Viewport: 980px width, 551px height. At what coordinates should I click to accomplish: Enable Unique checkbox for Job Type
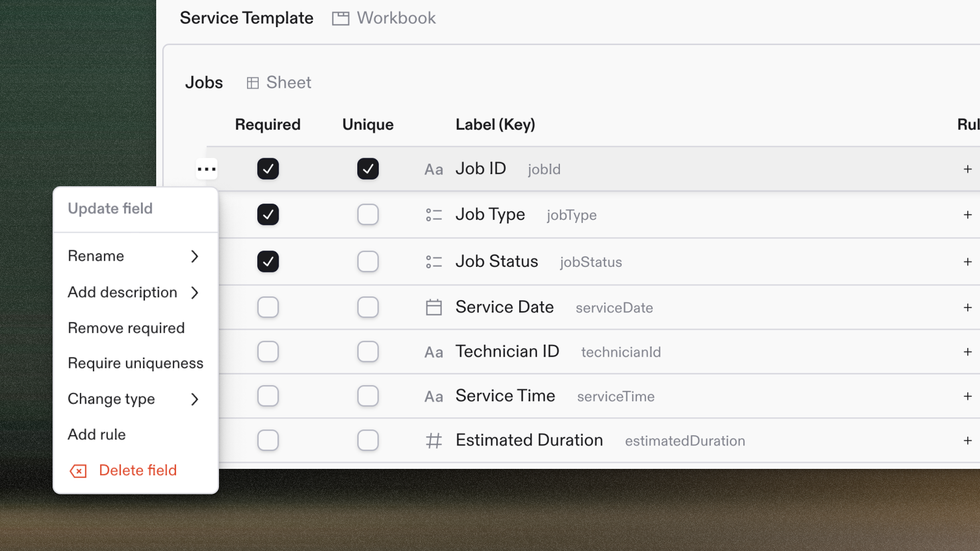pos(367,215)
